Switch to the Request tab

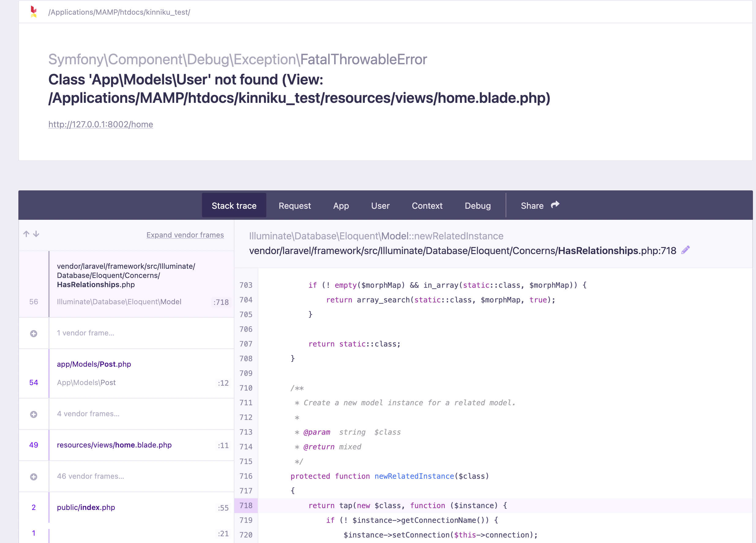295,206
